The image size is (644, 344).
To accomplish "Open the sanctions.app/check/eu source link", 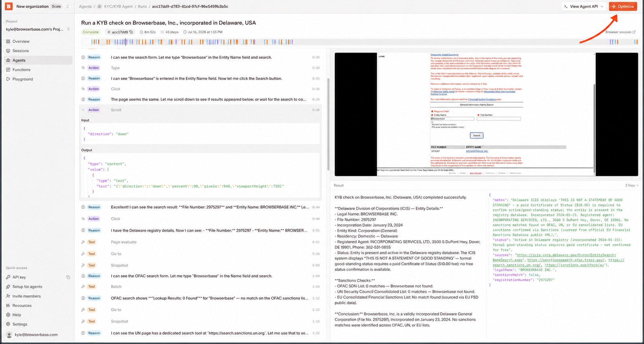I will 574,265.
